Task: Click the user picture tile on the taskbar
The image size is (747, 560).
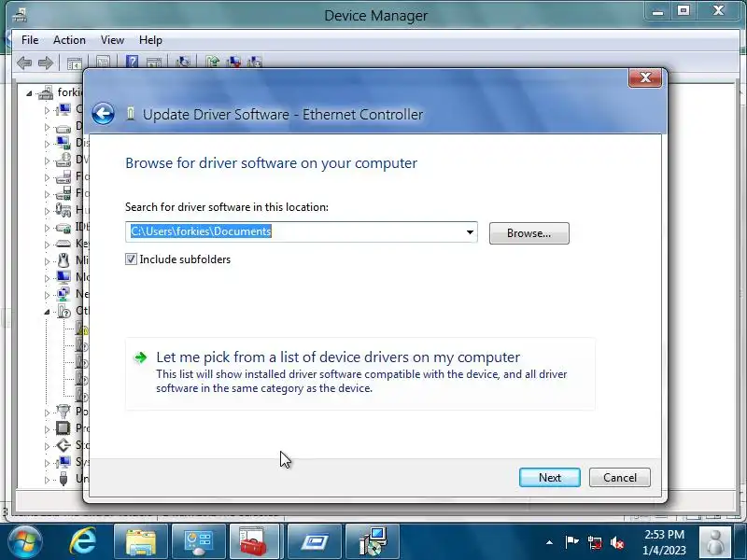Action: (x=715, y=542)
